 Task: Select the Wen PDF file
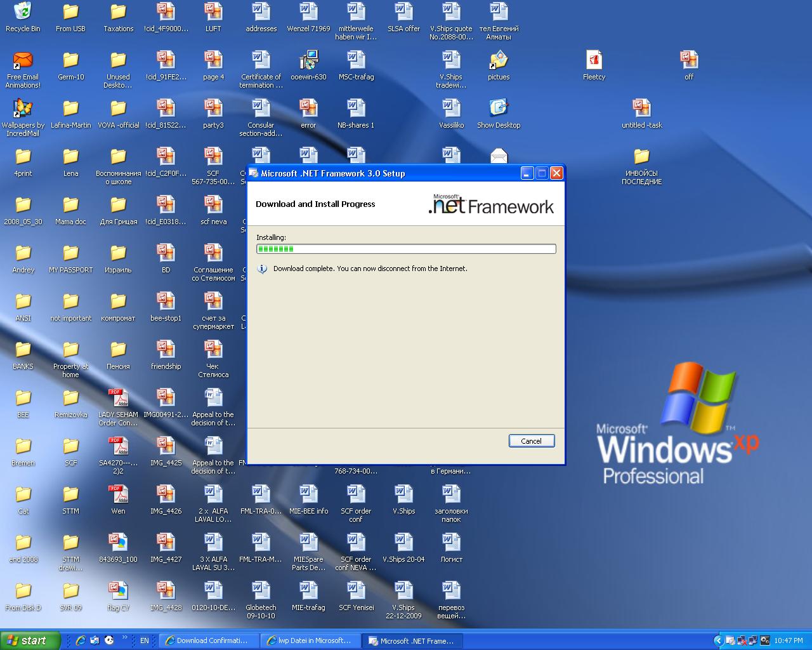[118, 500]
